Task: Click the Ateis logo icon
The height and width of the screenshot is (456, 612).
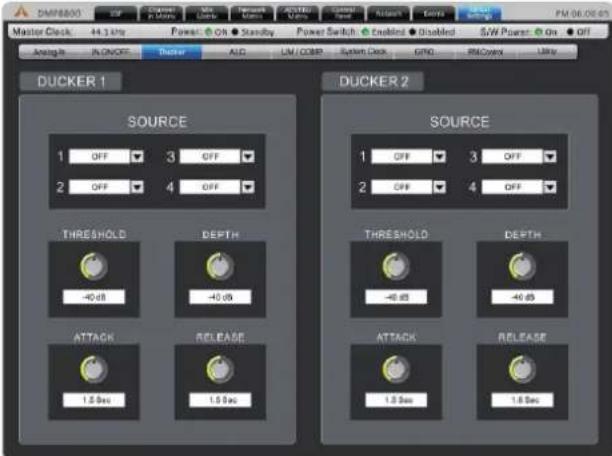Action: click(21, 12)
